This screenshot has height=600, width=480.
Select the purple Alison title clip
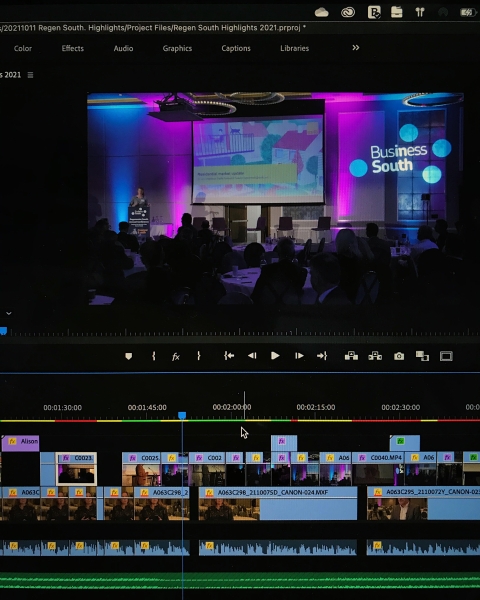20,443
